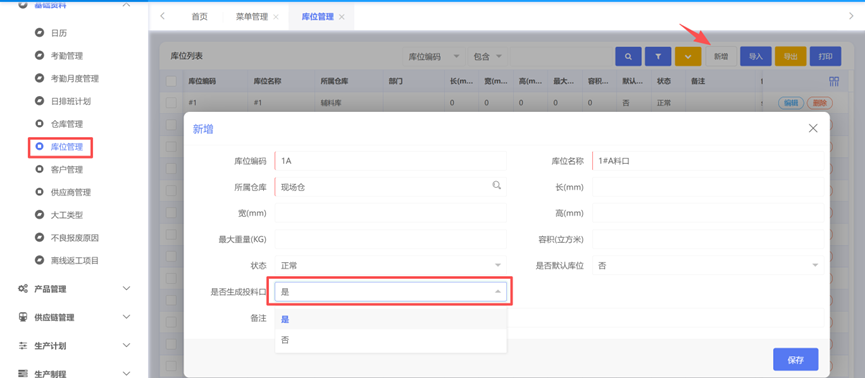Expand the 生产制程 menu chevron
865x378 pixels.
[x=126, y=374]
